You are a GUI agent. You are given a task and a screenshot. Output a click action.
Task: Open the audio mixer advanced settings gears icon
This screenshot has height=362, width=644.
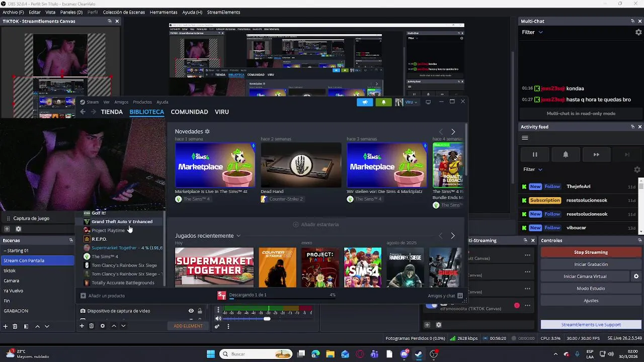point(217,326)
